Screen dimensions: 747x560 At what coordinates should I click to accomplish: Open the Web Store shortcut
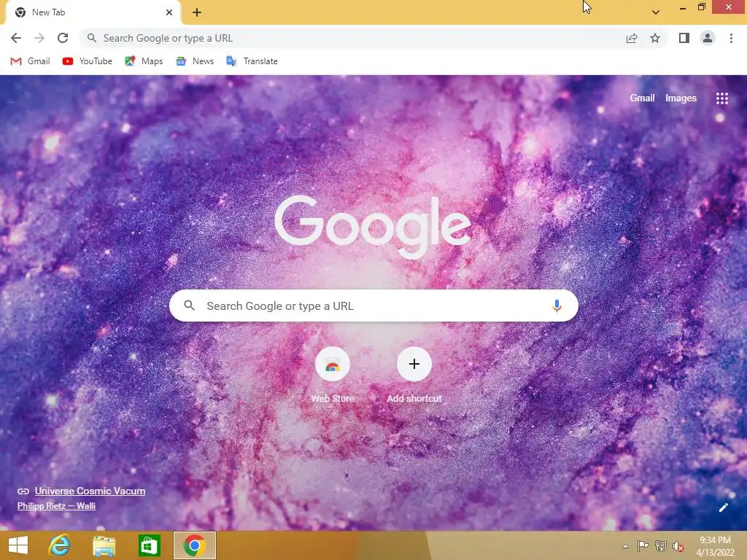coord(333,376)
